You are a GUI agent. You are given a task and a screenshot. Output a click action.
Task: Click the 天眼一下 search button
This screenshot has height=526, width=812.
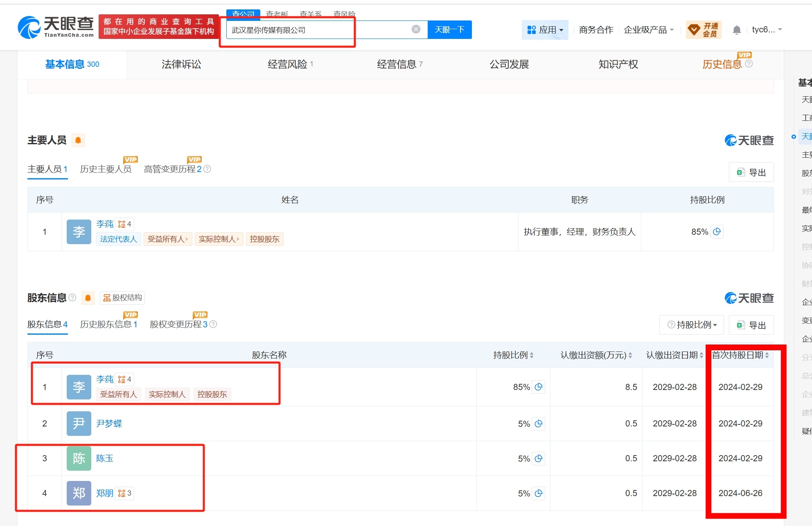click(449, 29)
